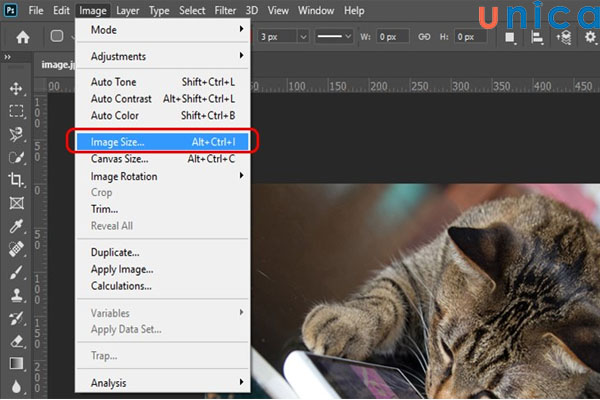The image size is (600, 400).
Task: Select the Rectangular Marquee tool
Action: (x=16, y=110)
